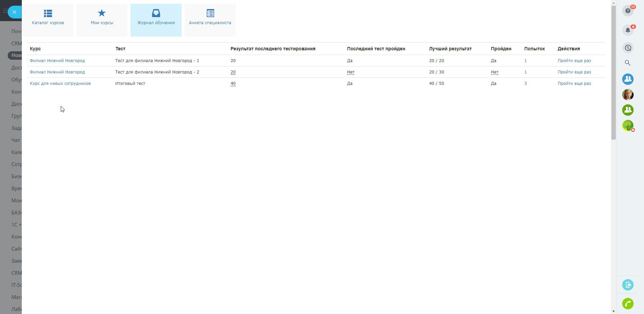Click last result 20 for Нижний Новгород - 2
This screenshot has width=644, height=314.
pyautogui.click(x=233, y=72)
